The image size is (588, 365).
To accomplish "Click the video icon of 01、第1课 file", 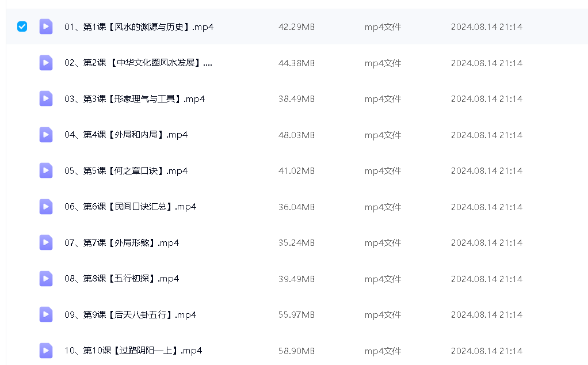I will coord(46,26).
